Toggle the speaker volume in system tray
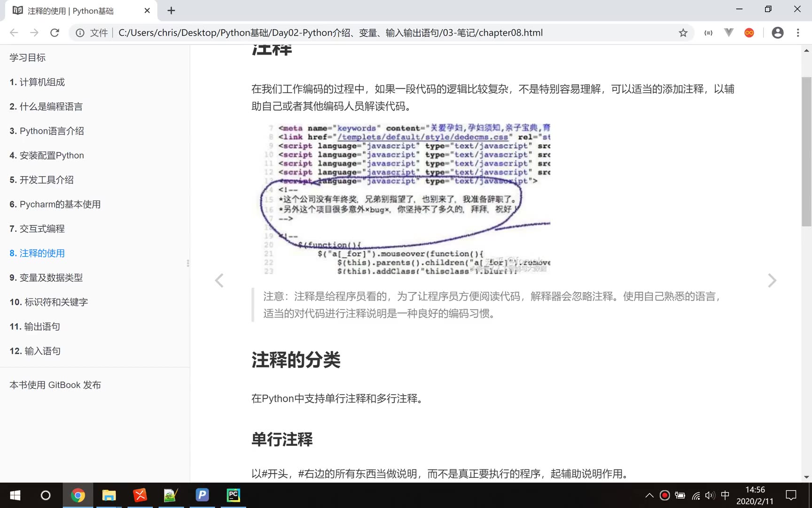The image size is (812, 508). click(x=710, y=495)
